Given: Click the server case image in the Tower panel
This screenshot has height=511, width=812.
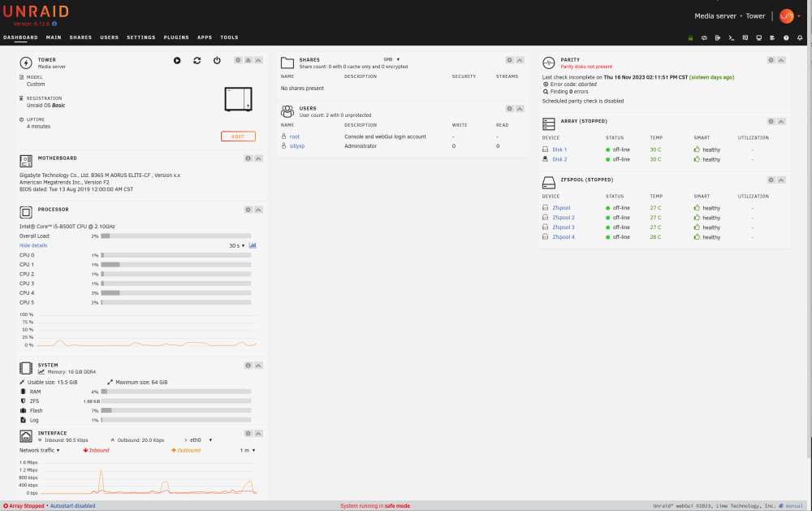Looking at the screenshot, I should click(x=238, y=99).
